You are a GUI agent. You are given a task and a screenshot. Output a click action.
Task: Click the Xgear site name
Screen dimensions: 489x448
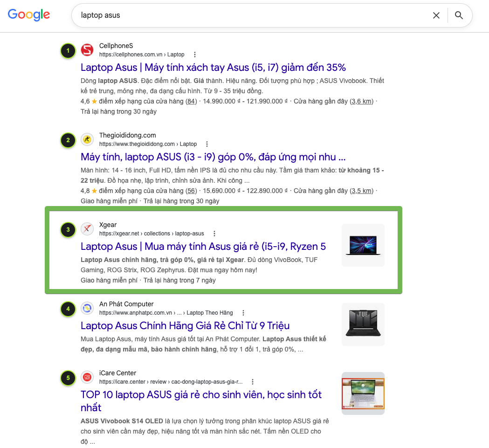108,225
